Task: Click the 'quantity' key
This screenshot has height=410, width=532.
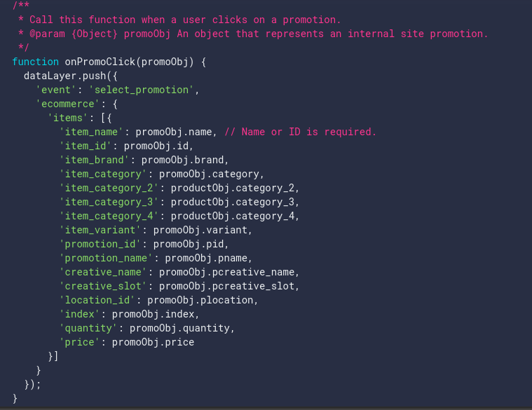Action: coord(89,328)
